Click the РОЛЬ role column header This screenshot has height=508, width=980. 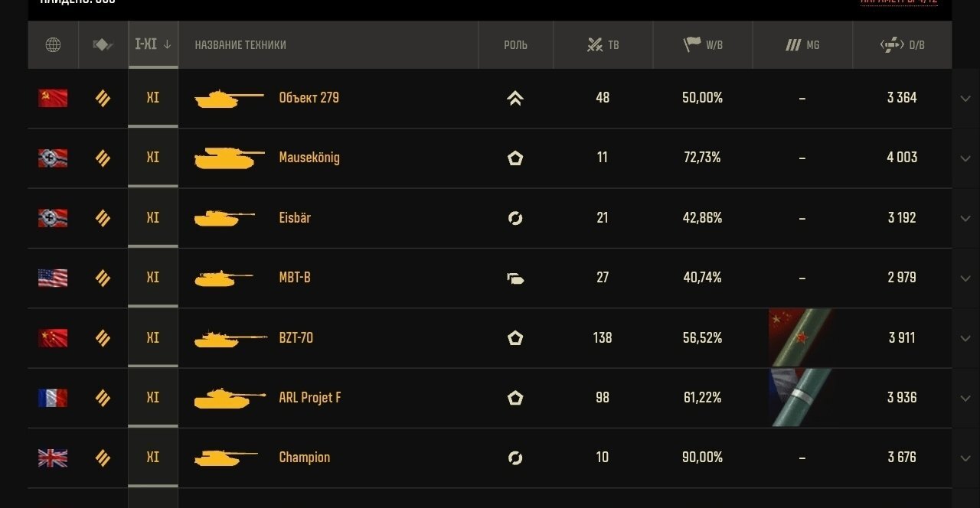[x=516, y=45]
